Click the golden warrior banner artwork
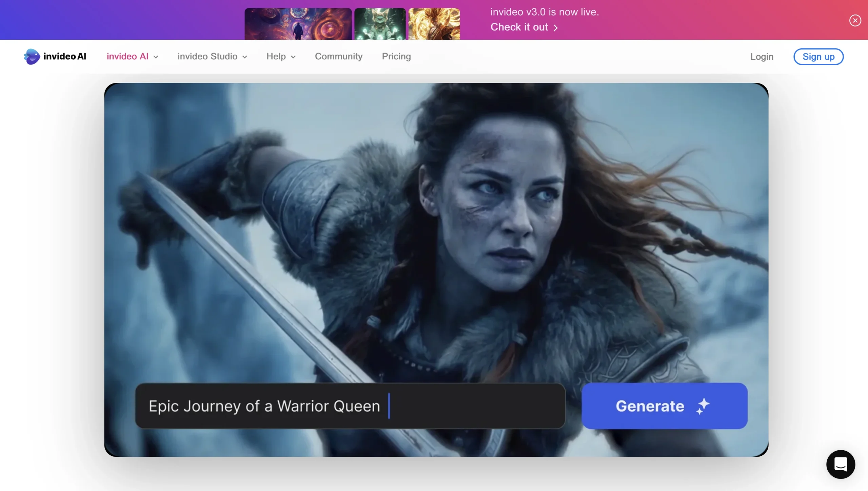The image size is (868, 491). click(434, 24)
